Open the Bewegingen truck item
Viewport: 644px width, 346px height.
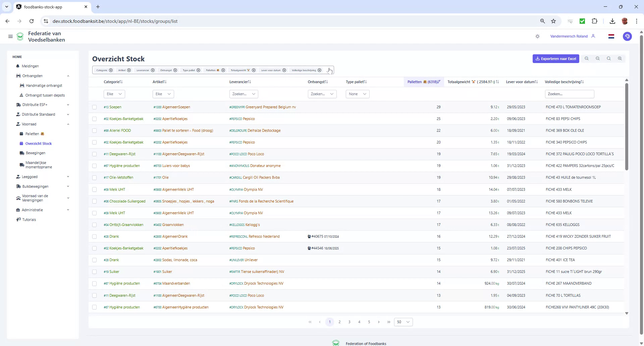(x=35, y=153)
